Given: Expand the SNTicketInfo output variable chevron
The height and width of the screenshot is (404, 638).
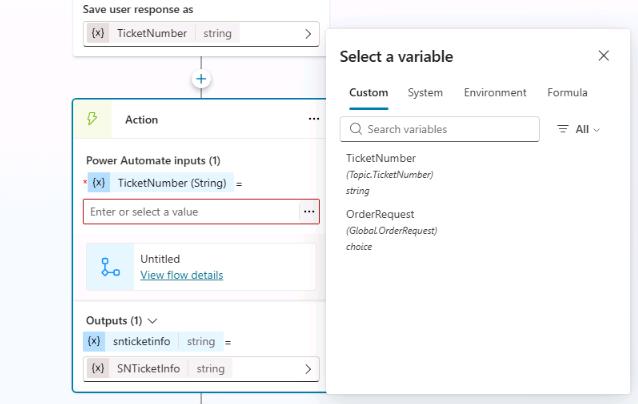Looking at the screenshot, I should (x=308, y=369).
